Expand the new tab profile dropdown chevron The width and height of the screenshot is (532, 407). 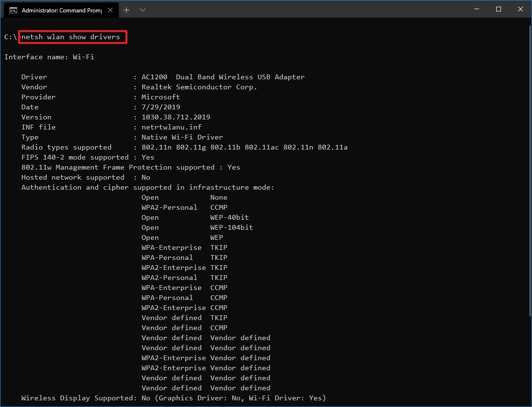point(142,10)
